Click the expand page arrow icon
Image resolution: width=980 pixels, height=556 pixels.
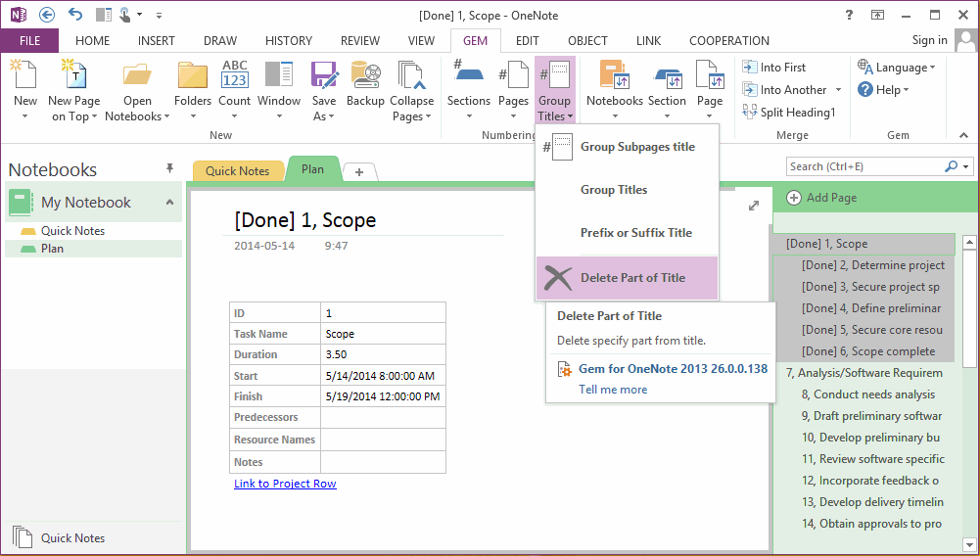754,206
